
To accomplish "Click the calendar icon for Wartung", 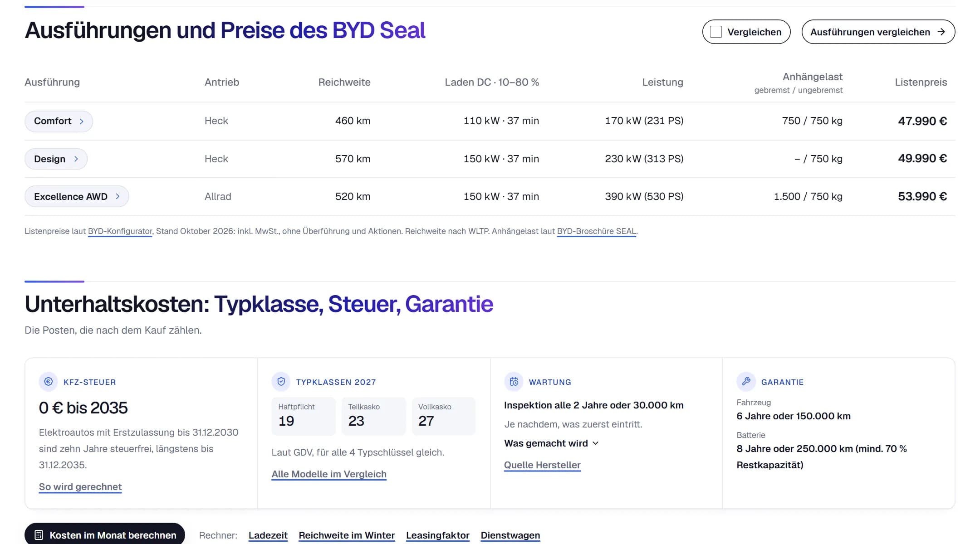I will [514, 382].
